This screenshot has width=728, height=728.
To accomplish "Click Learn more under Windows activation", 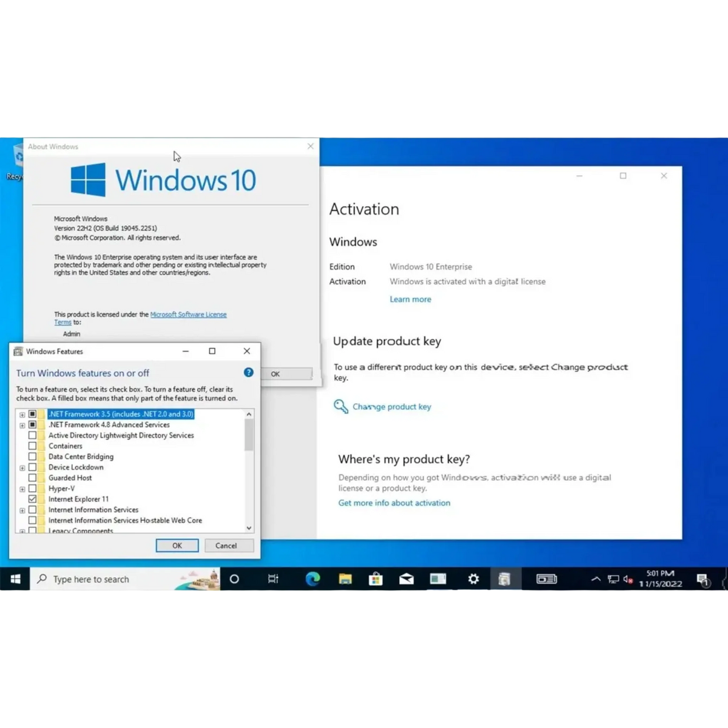I will [x=410, y=299].
